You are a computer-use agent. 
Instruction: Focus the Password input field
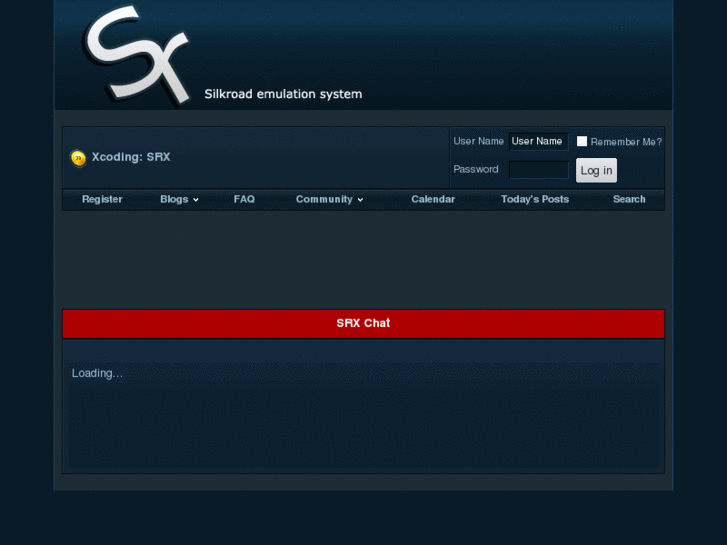pos(538,170)
